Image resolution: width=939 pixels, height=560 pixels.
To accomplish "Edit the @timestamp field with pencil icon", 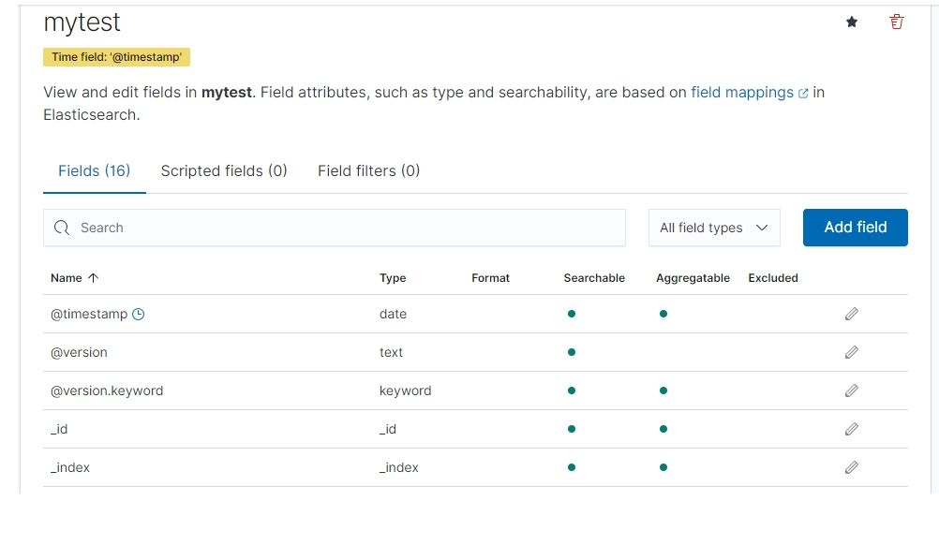I will (x=851, y=315).
